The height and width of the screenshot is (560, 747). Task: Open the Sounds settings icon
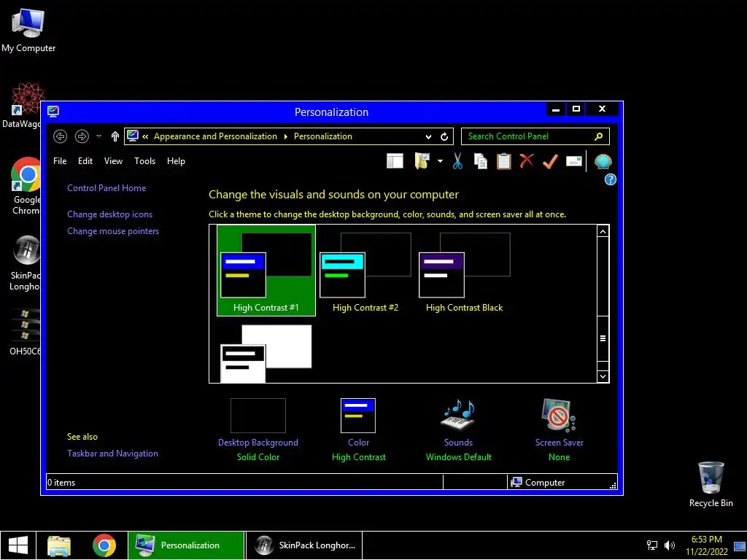[x=458, y=416]
